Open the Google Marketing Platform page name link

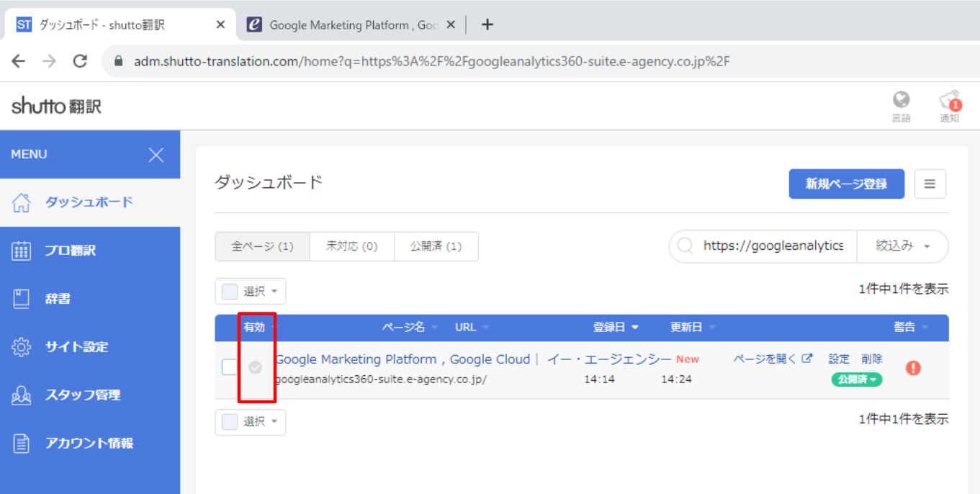tap(474, 359)
